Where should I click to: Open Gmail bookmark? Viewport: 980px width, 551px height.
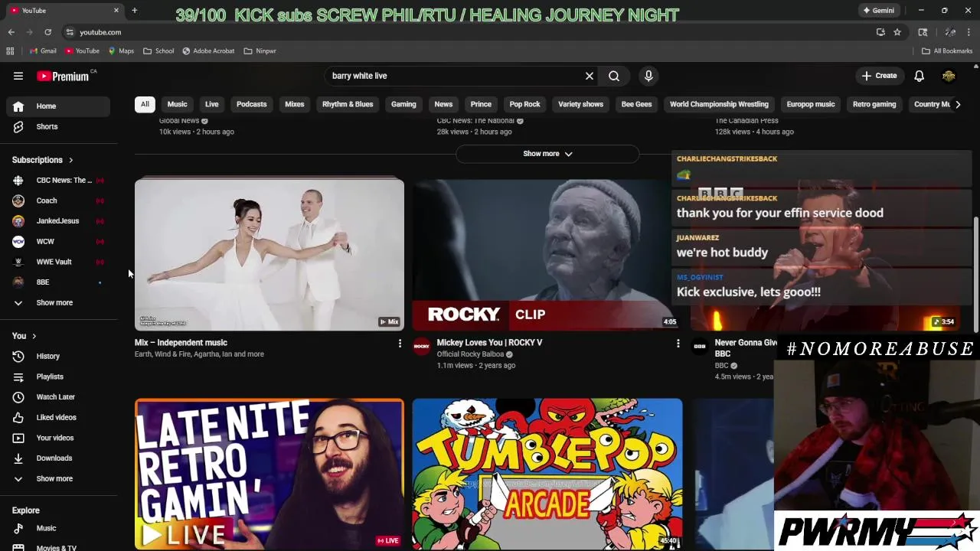[43, 51]
